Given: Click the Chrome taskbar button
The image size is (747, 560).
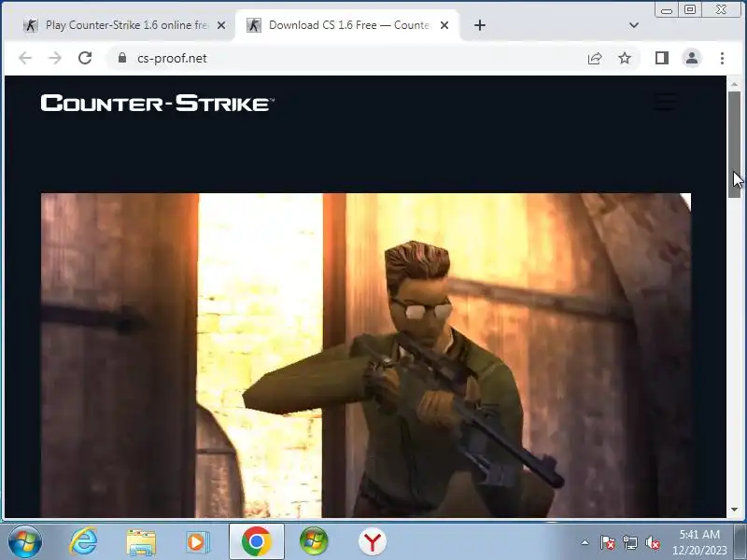Looking at the screenshot, I should tap(256, 541).
